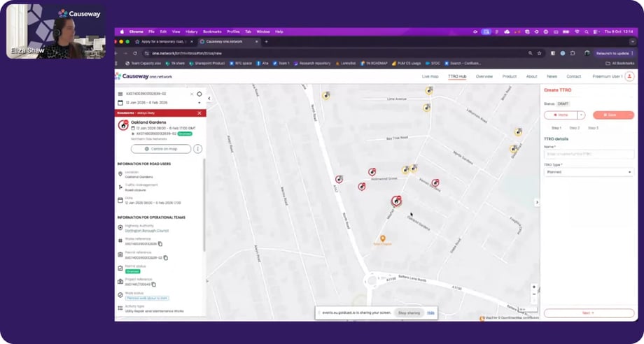Zoom in on the map with plus button
This screenshot has height=344, width=644.
pyautogui.click(x=534, y=287)
